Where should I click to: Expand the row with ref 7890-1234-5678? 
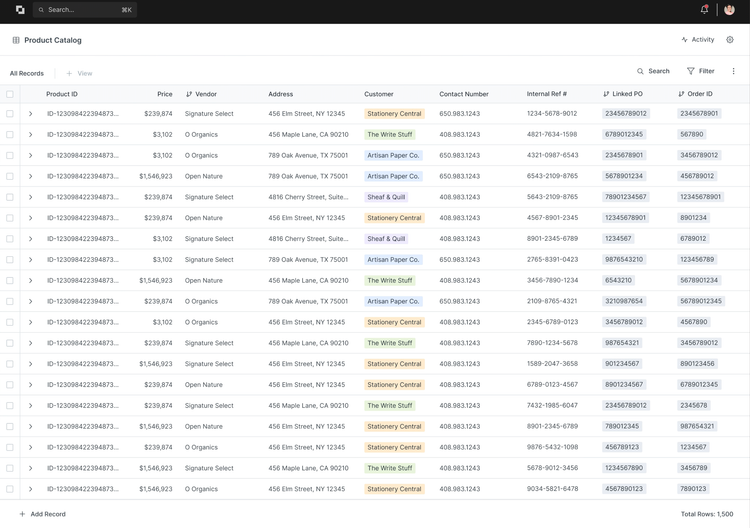(30, 343)
